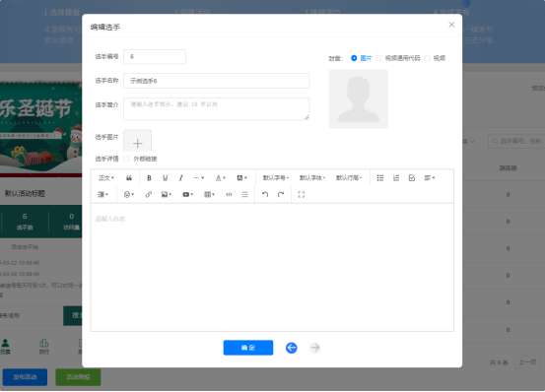The image size is (545, 392).
Task: Click the 上一页 pagination button
Action: pos(527,362)
